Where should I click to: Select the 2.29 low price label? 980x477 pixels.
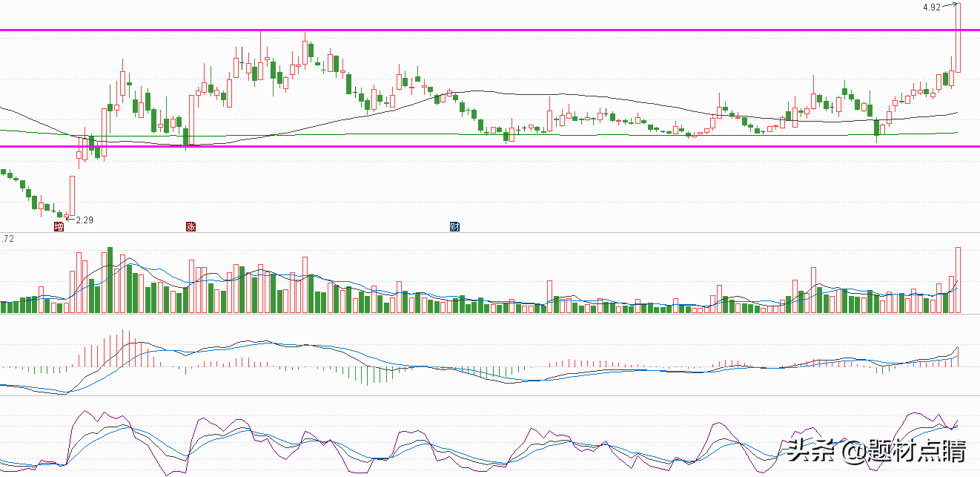click(85, 220)
